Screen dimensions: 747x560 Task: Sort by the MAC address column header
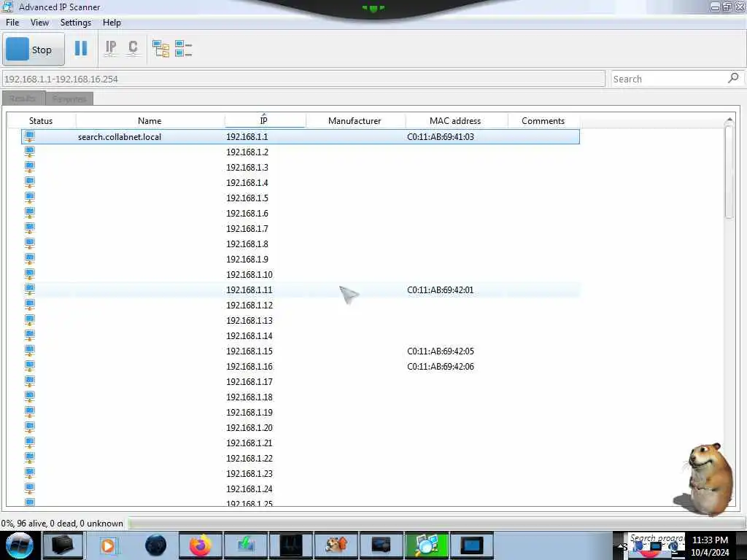pyautogui.click(x=455, y=121)
